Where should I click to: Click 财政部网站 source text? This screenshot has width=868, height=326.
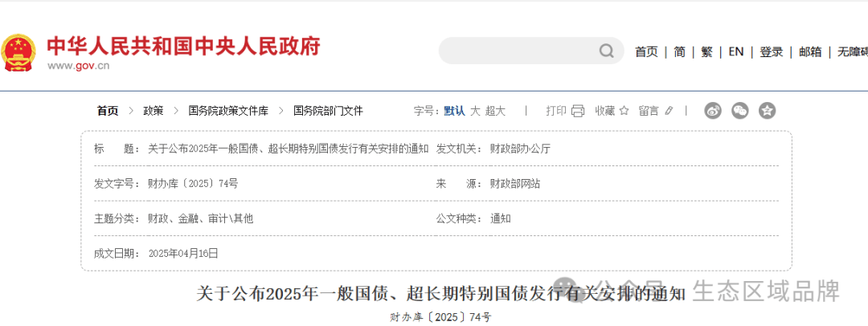[x=515, y=184]
